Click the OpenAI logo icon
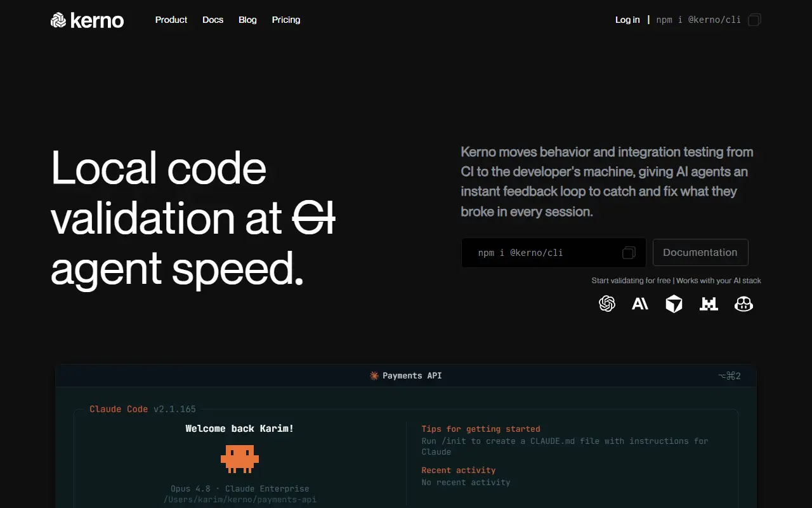The width and height of the screenshot is (812, 508). point(607,304)
